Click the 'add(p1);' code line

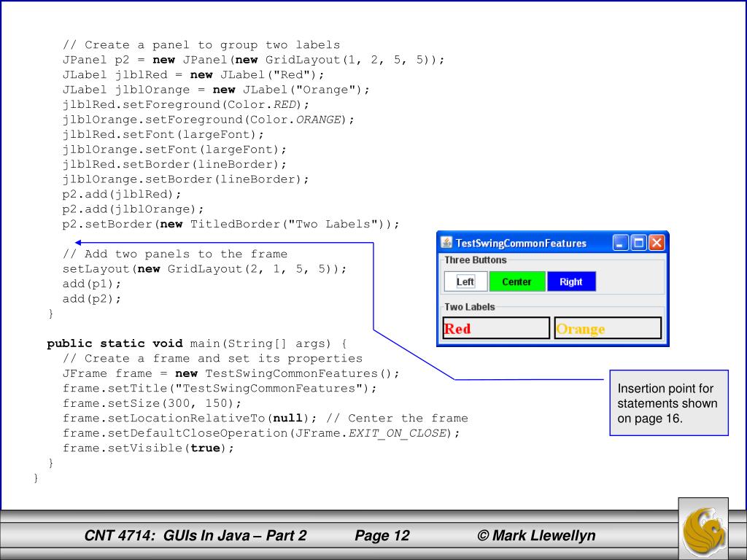pos(91,284)
